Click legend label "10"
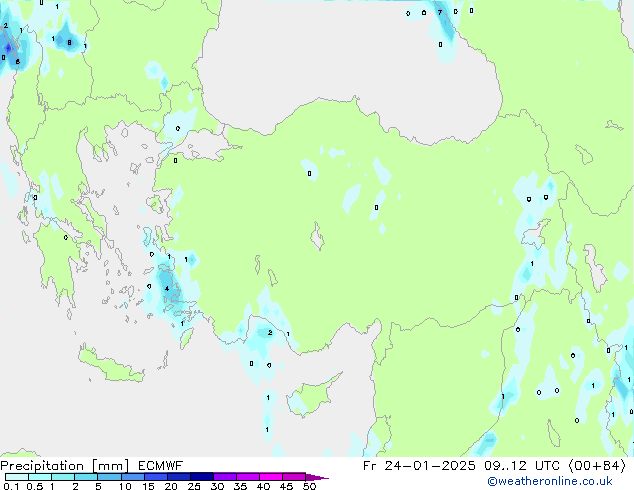The image size is (634, 490). pos(125,486)
